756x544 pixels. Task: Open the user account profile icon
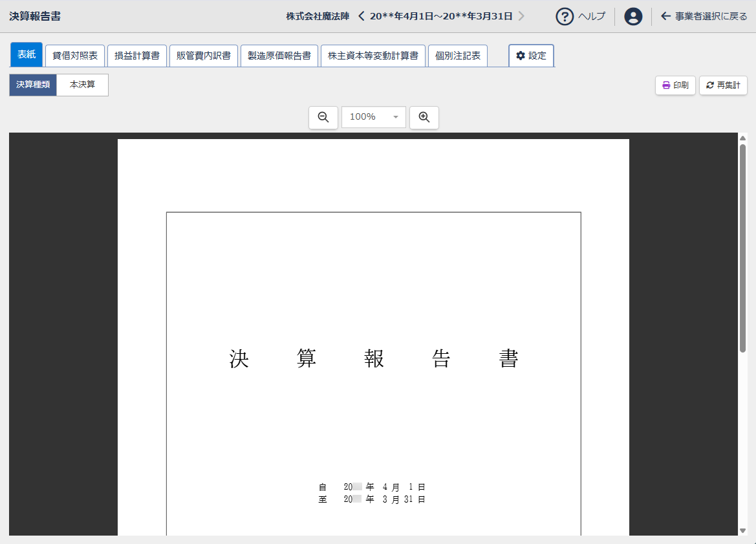coord(633,17)
